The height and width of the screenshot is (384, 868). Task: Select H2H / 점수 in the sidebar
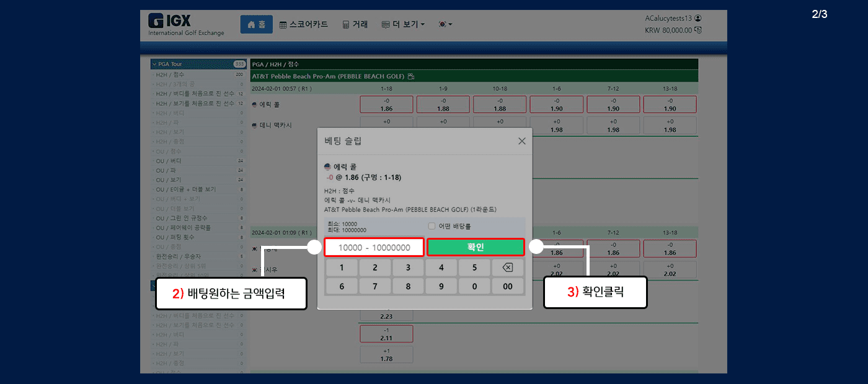[x=170, y=74]
